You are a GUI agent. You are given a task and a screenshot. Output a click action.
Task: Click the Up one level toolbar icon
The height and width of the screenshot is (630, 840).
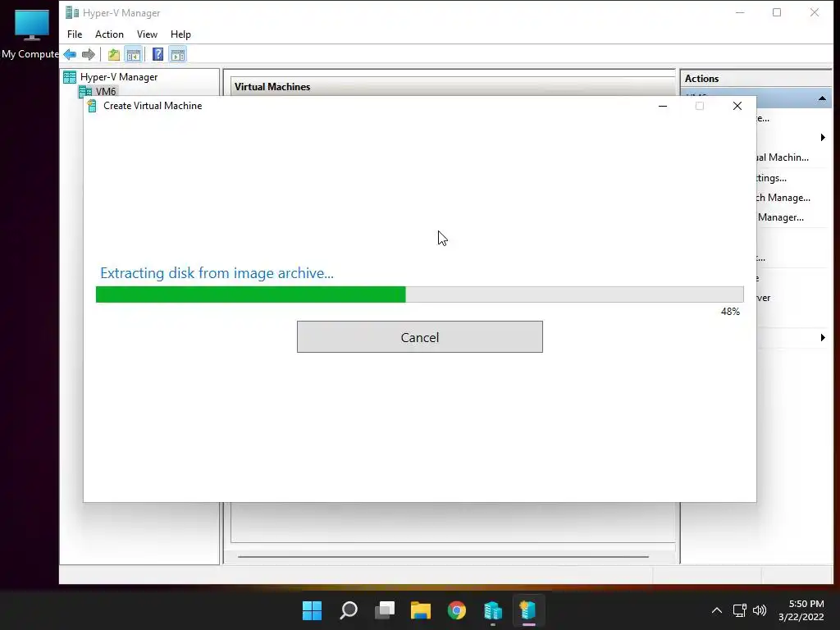click(x=113, y=54)
